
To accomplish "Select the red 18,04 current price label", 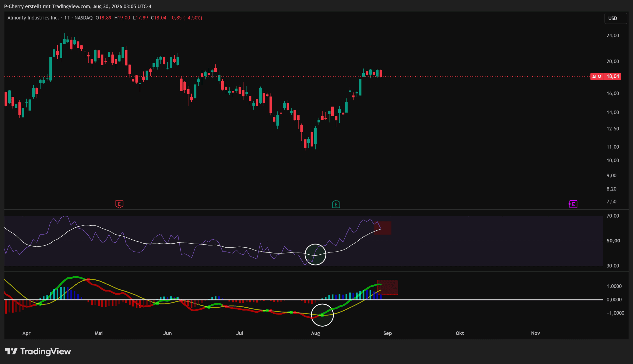I will pyautogui.click(x=612, y=76).
